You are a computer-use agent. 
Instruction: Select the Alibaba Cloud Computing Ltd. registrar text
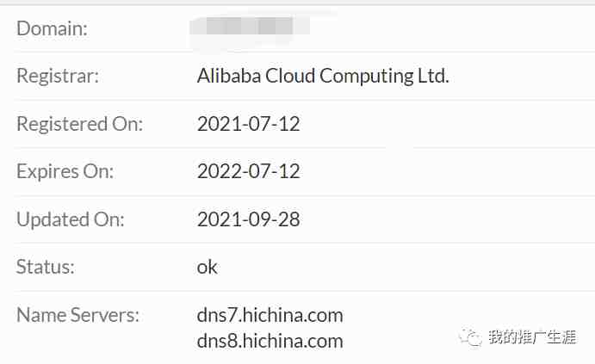(323, 76)
